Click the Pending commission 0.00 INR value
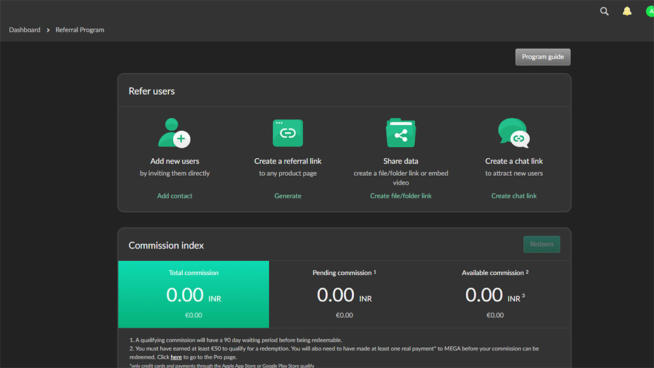 tap(344, 295)
